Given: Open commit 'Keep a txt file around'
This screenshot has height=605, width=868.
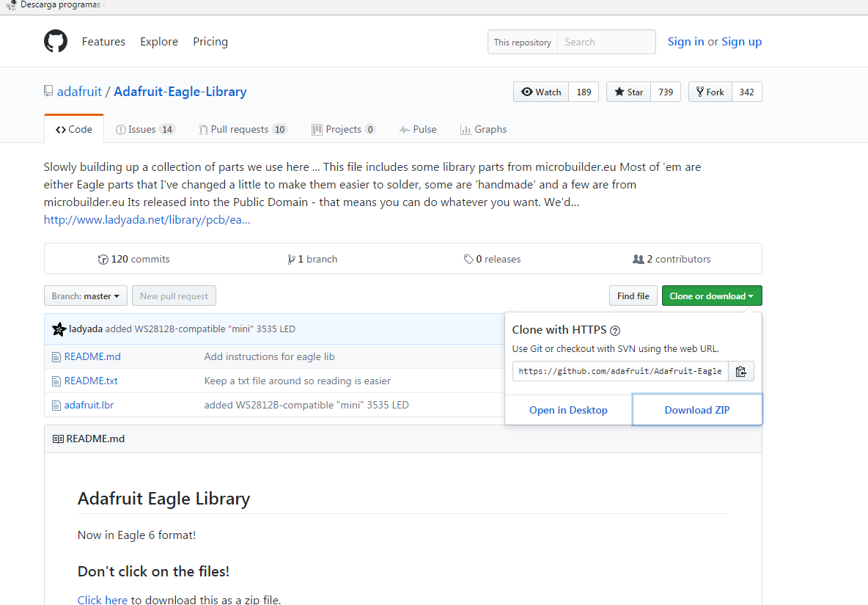Looking at the screenshot, I should pos(297,381).
